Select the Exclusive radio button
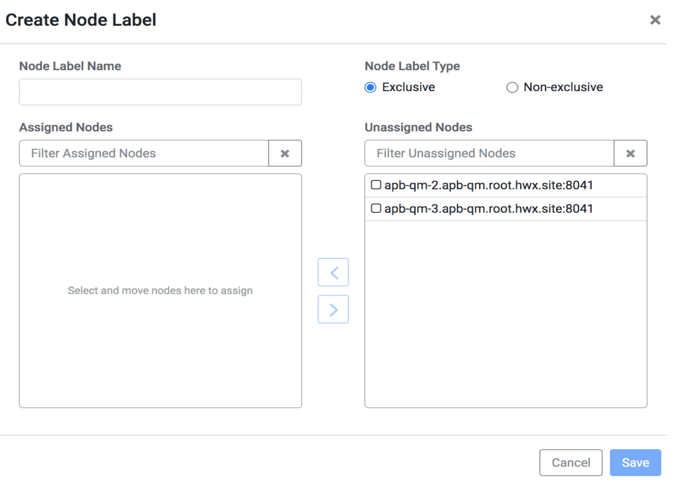The width and height of the screenshot is (674, 482). tap(371, 88)
